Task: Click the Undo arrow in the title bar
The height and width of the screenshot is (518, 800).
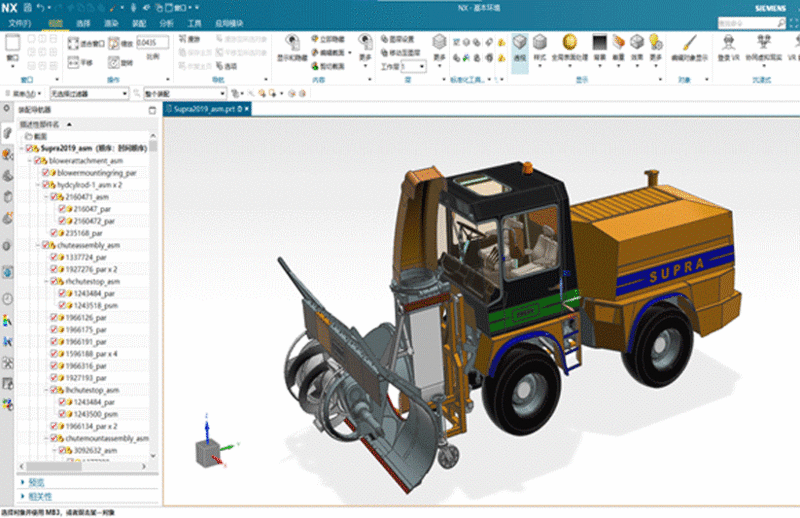Action: pos(40,8)
